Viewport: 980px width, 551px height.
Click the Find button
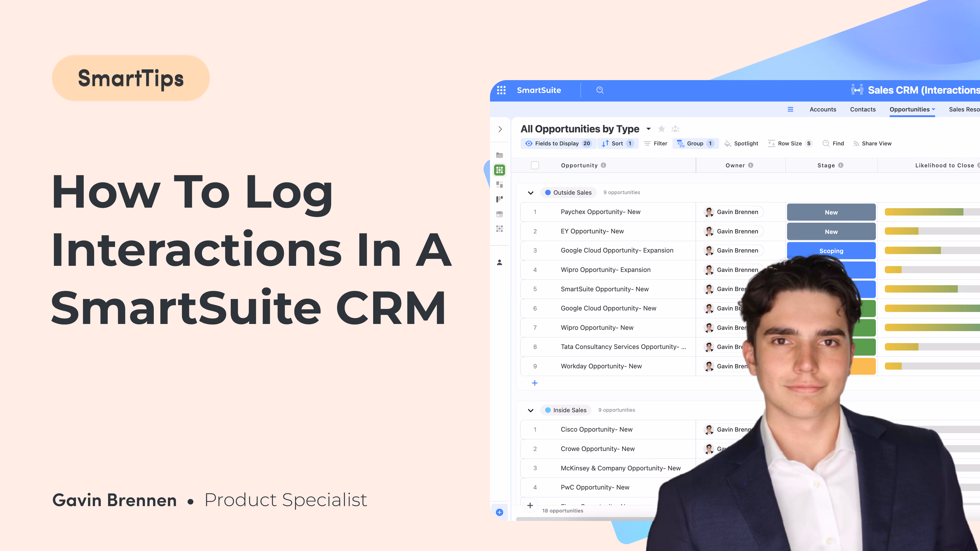(833, 143)
